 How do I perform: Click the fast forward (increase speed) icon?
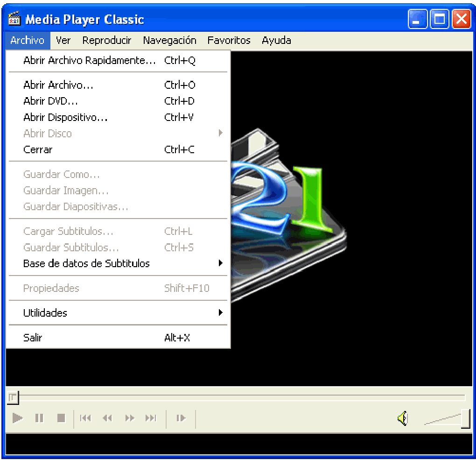(x=130, y=418)
